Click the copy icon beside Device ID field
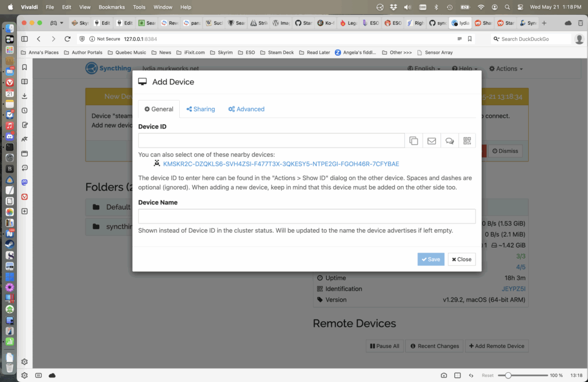This screenshot has height=382, width=588. (413, 141)
